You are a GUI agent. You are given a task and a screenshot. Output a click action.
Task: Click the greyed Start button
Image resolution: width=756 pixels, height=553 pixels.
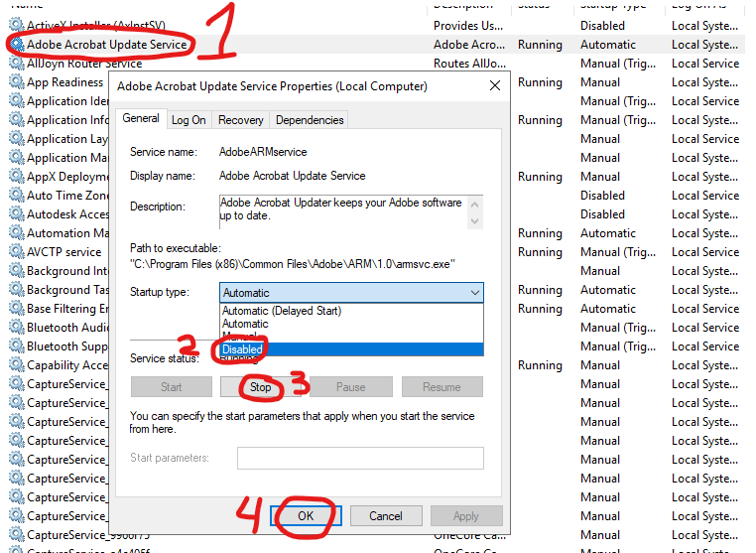tap(172, 387)
